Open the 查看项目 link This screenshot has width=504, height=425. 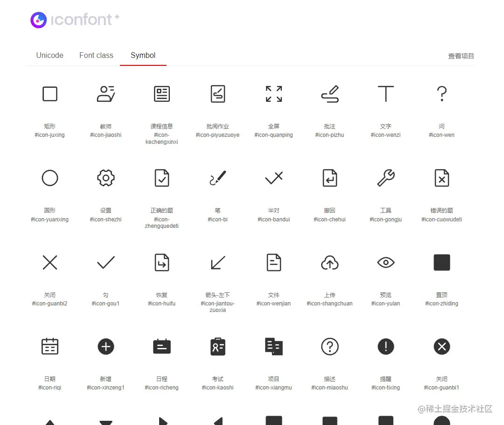pyautogui.click(x=461, y=56)
